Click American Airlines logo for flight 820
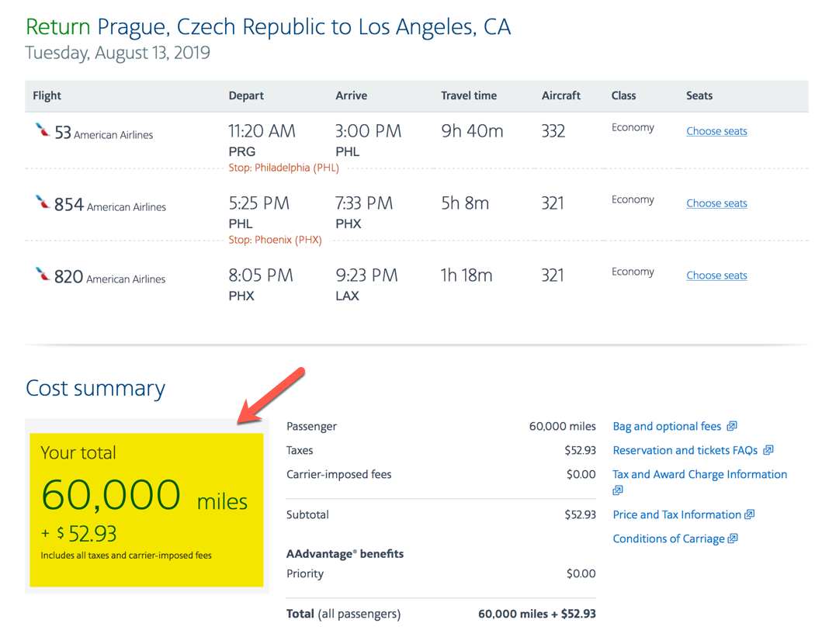 pyautogui.click(x=42, y=274)
